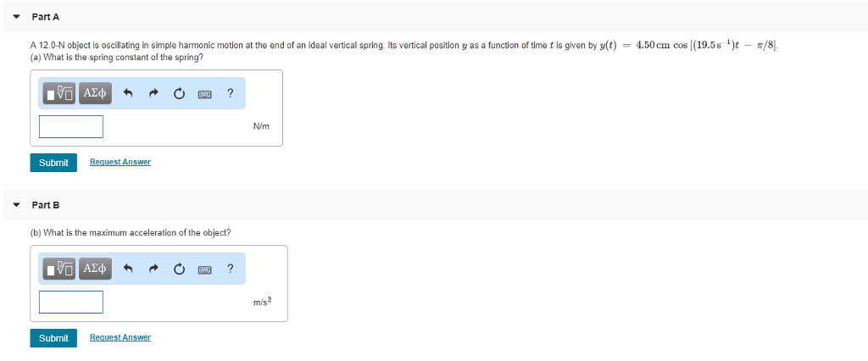Click the spring constant answer box (N/m)
868x361 pixels.
click(71, 126)
